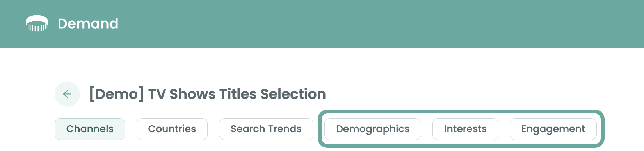Return to previous page via left arrow
The image size is (644, 151).
coord(67,94)
